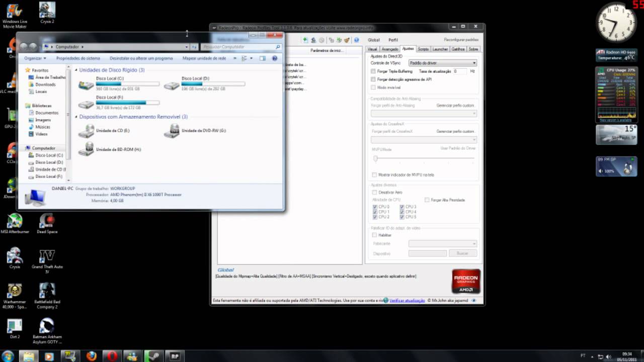Click Mapear unidade de rede button

click(x=204, y=58)
